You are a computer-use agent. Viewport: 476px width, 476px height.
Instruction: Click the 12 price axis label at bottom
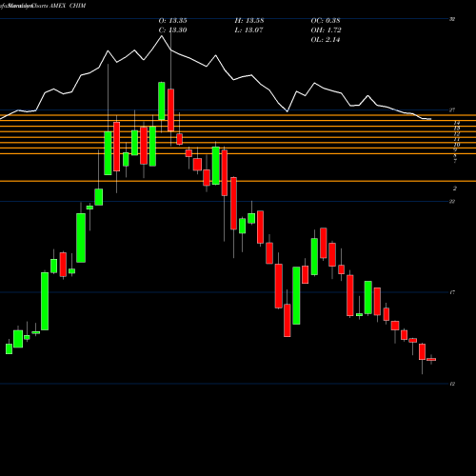pos(452,384)
